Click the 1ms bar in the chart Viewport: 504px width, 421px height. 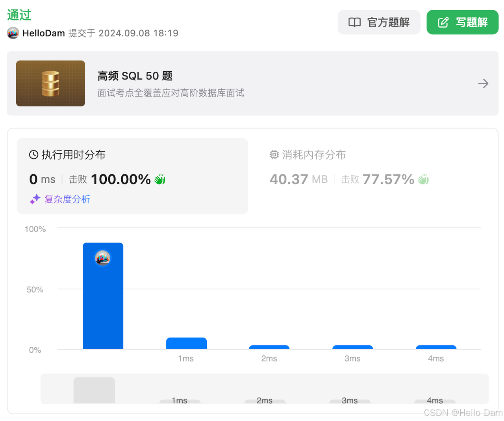point(186,343)
